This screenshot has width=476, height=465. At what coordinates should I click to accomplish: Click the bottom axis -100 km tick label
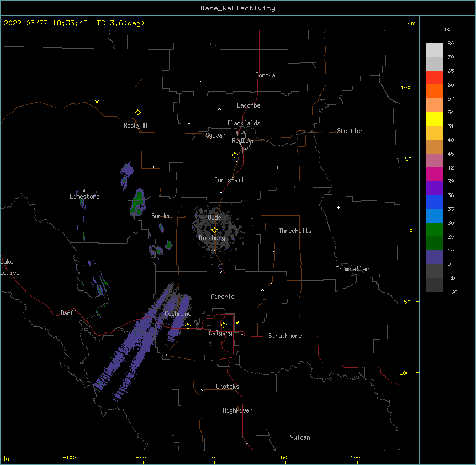(x=69, y=457)
